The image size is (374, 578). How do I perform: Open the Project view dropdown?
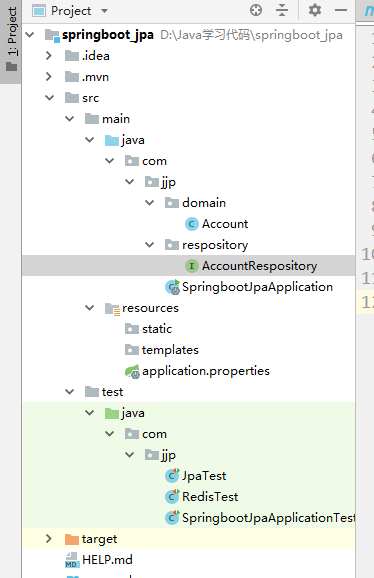pos(105,11)
